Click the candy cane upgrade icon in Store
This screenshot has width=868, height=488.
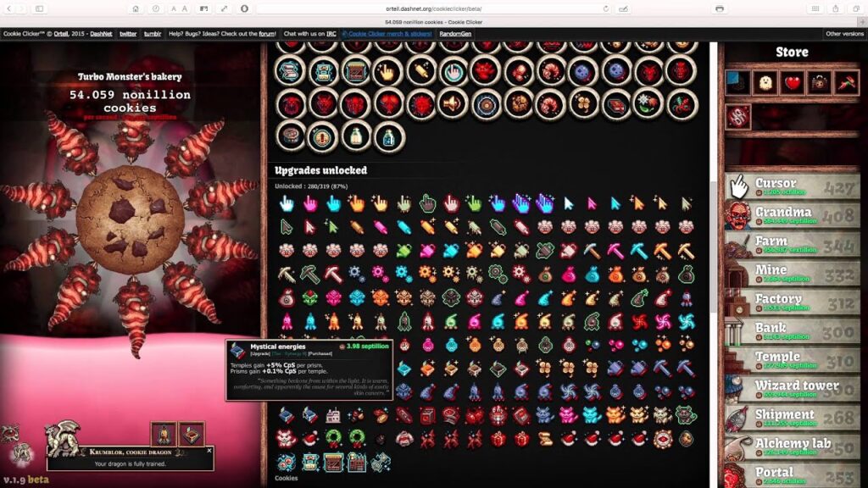coord(847,82)
